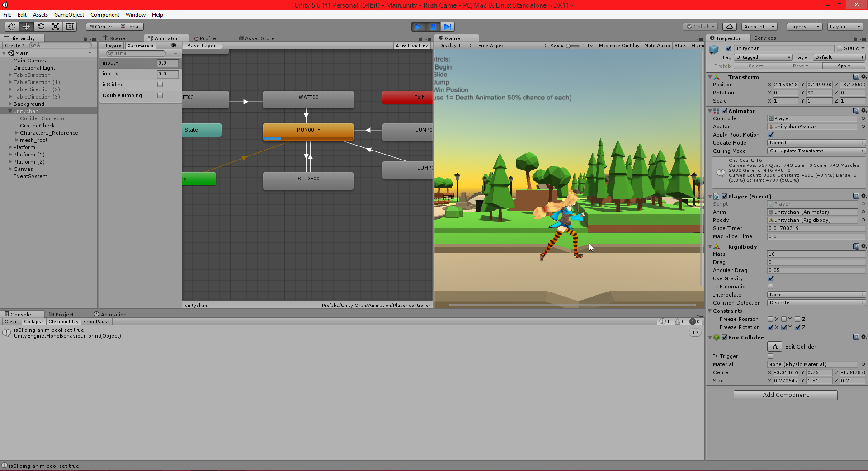This screenshot has width=868, height=471.
Task: Click the console Clear button
Action: coord(11,322)
